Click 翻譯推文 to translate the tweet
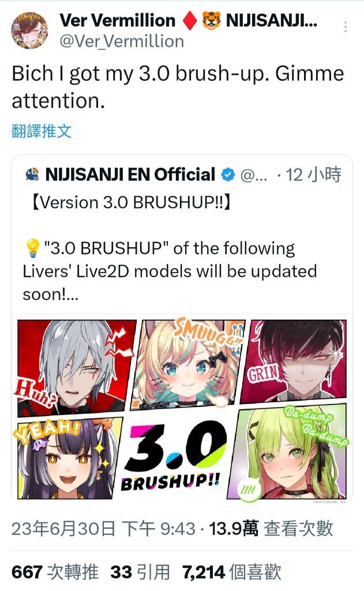Viewport: 364px width, 591px height. point(42,131)
